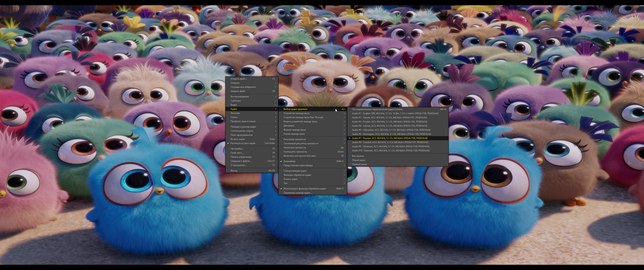Open 'Второе устройство вывода звука' submenu
This screenshot has height=270, width=644.
click(313, 121)
